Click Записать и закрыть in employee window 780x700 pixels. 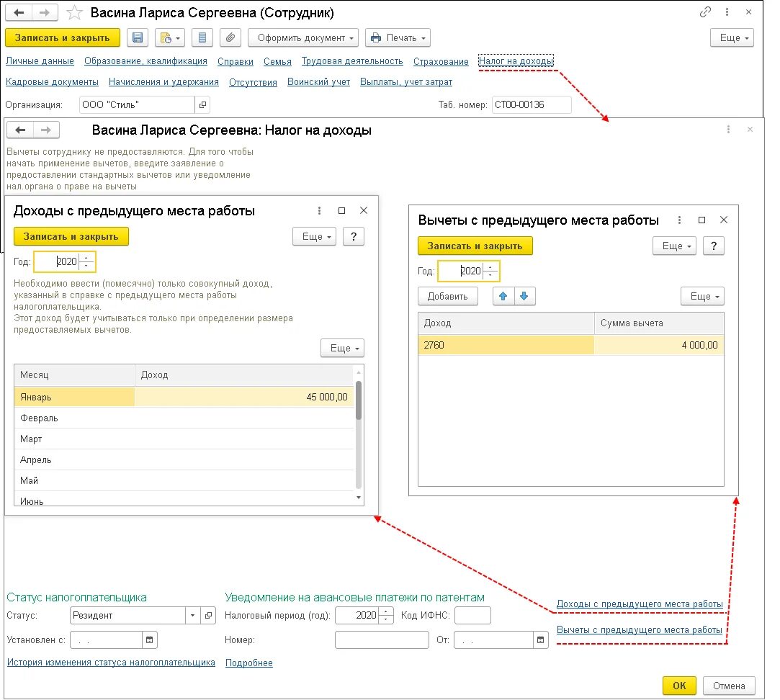[63, 38]
